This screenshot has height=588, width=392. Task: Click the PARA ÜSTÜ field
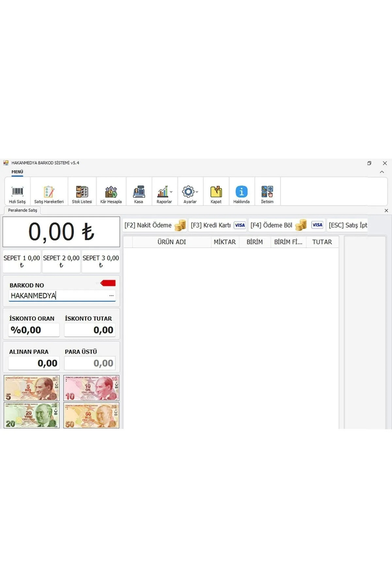(90, 363)
